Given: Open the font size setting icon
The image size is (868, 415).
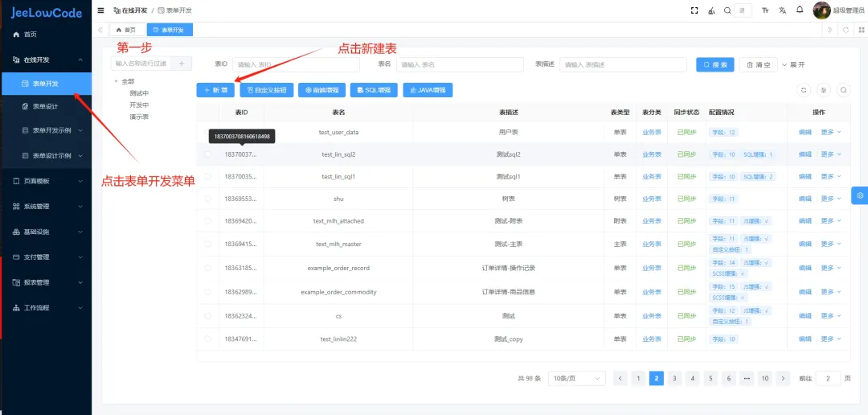Looking at the screenshot, I should (x=766, y=10).
